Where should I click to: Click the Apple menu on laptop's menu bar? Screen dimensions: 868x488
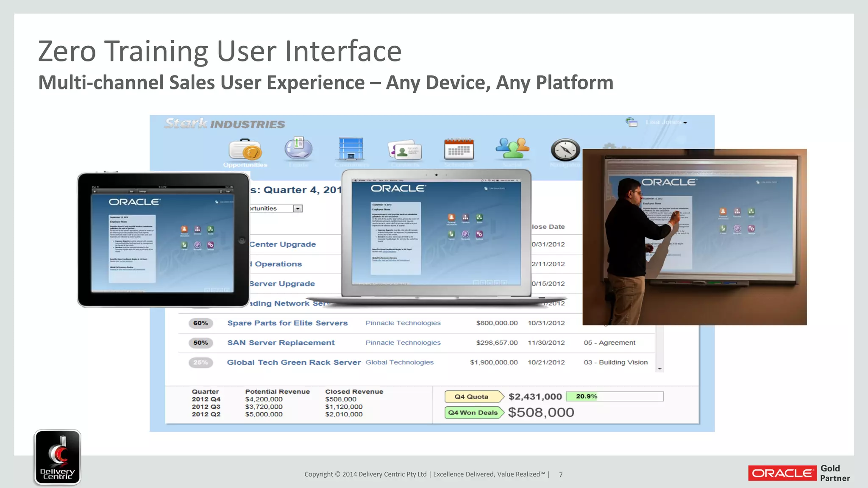tap(355, 180)
